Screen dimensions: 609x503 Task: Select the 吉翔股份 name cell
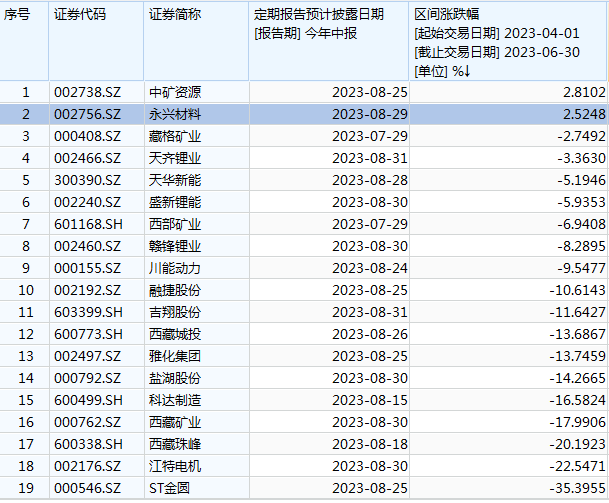click(175, 312)
